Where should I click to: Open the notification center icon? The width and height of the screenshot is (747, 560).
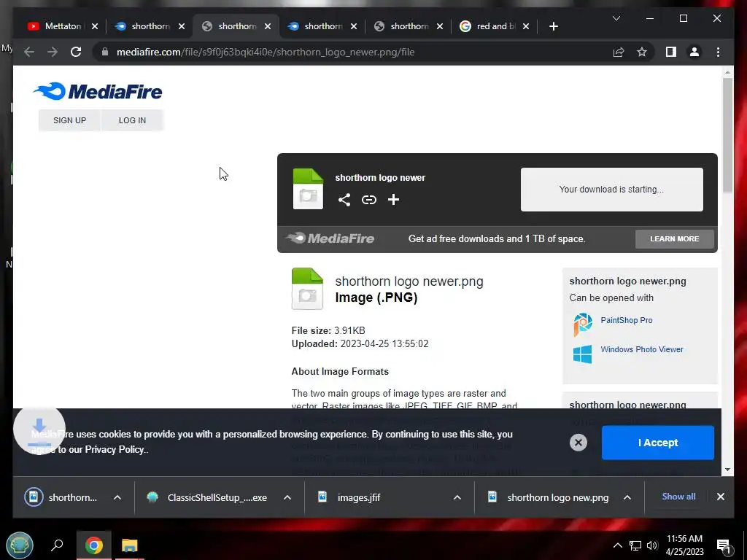coord(724,545)
